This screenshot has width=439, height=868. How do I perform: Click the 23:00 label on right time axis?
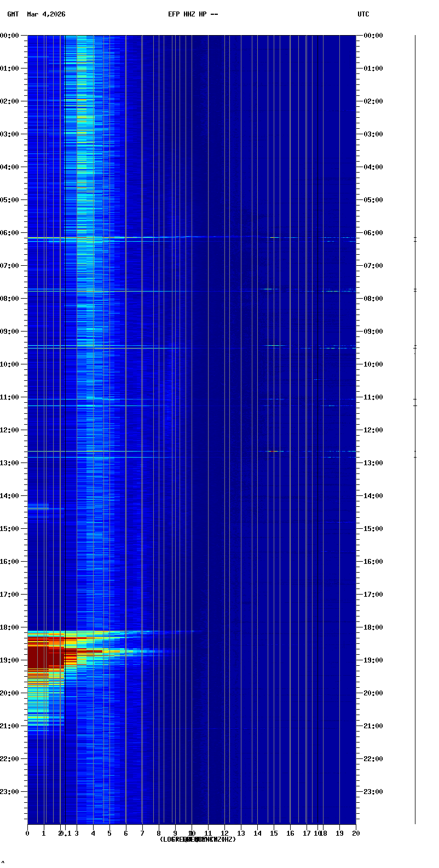pyautogui.click(x=372, y=792)
